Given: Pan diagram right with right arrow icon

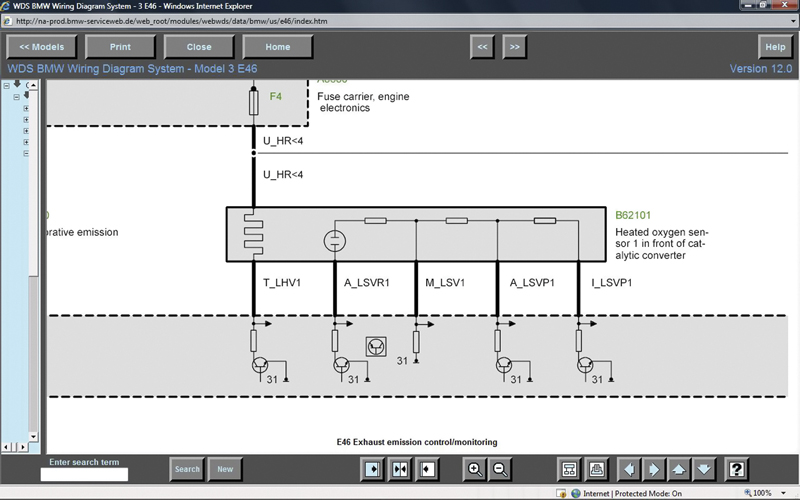Looking at the screenshot, I should pyautogui.click(x=654, y=469).
